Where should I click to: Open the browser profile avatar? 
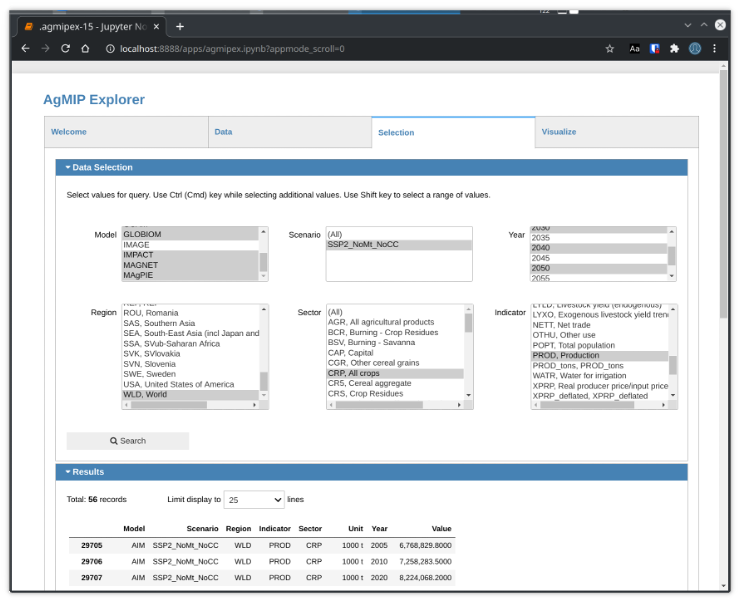[695, 49]
